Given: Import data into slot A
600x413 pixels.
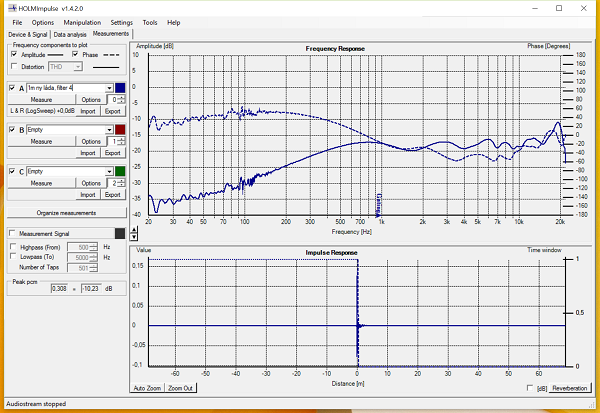Looking at the screenshot, I should 88,111.
